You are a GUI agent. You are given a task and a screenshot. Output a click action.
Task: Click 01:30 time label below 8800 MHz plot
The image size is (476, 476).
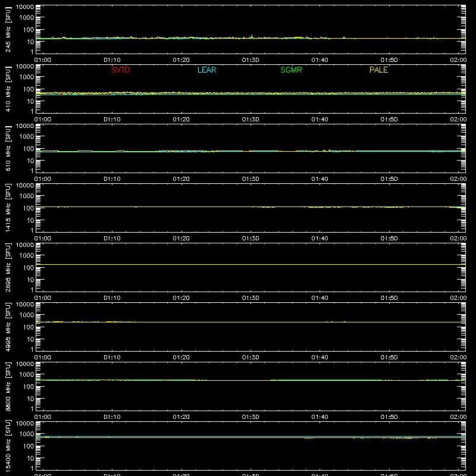(250, 417)
